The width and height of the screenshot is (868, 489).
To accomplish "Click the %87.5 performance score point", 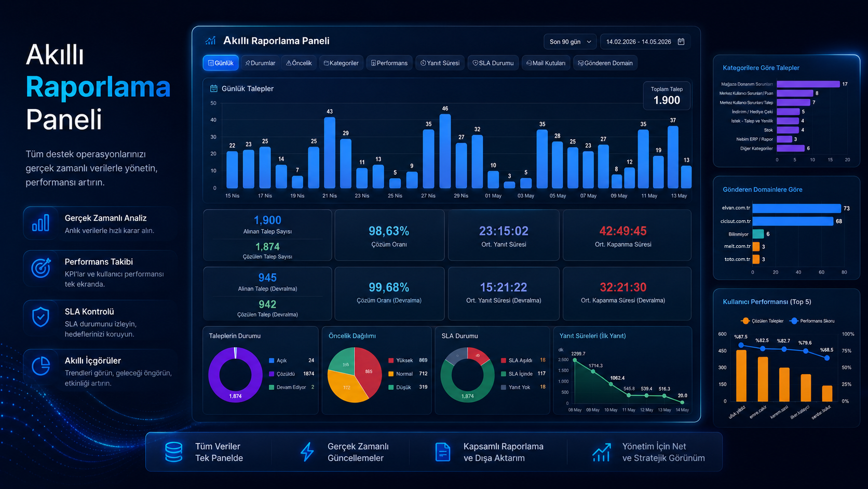I will tap(741, 345).
